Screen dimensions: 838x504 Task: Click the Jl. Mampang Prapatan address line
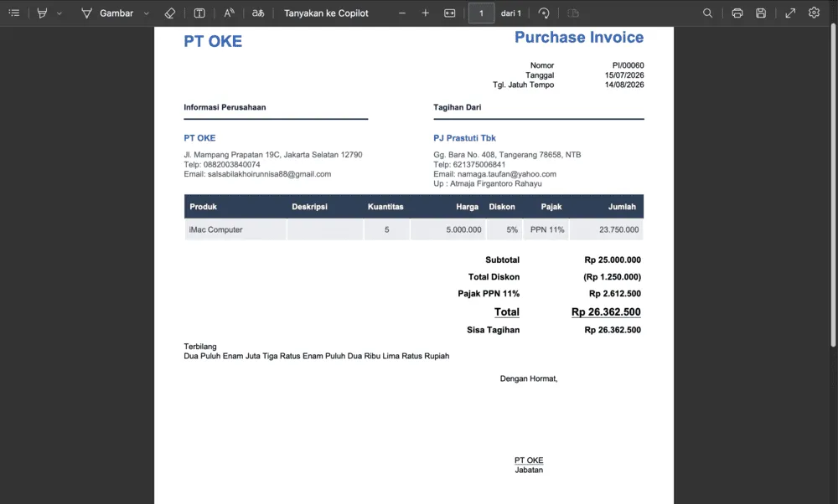[272, 155]
